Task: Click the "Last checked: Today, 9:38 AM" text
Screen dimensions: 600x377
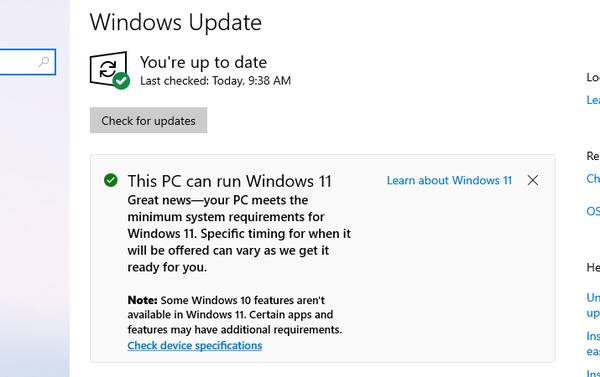Action: coord(215,81)
